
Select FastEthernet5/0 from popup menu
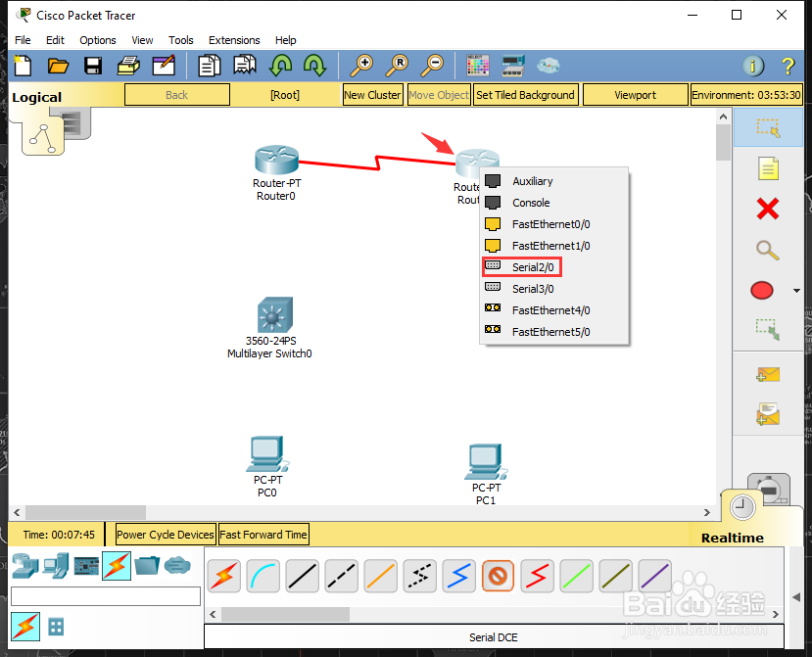554,332
